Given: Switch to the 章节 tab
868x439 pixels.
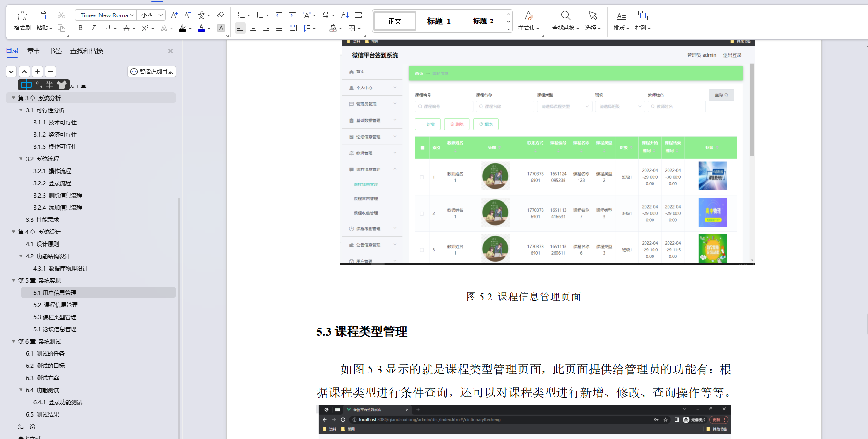Looking at the screenshot, I should pyautogui.click(x=33, y=51).
